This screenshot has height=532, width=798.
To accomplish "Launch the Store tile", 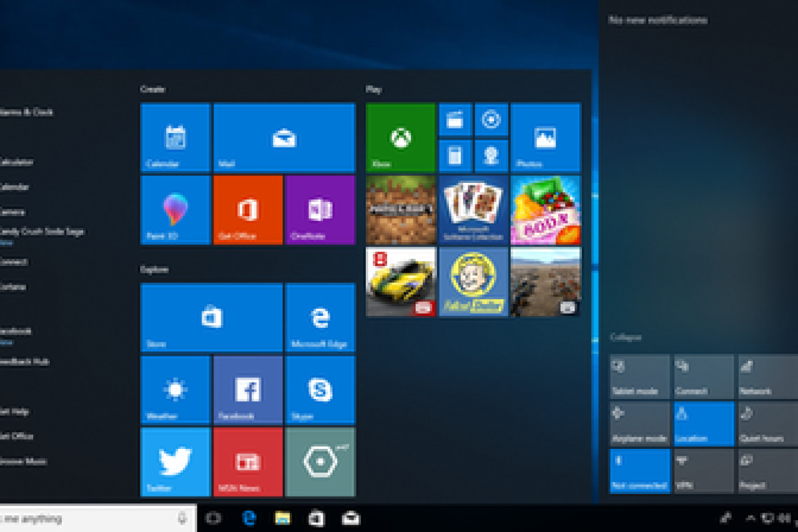I will [211, 317].
